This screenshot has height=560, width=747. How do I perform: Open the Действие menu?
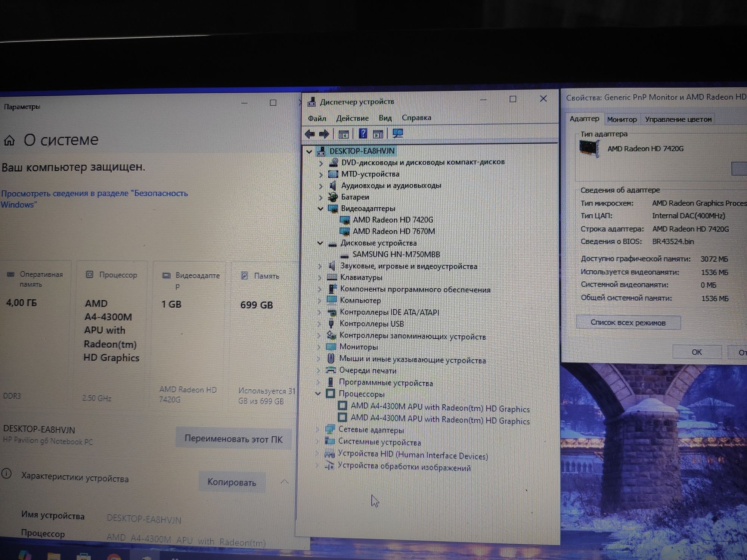coord(352,118)
